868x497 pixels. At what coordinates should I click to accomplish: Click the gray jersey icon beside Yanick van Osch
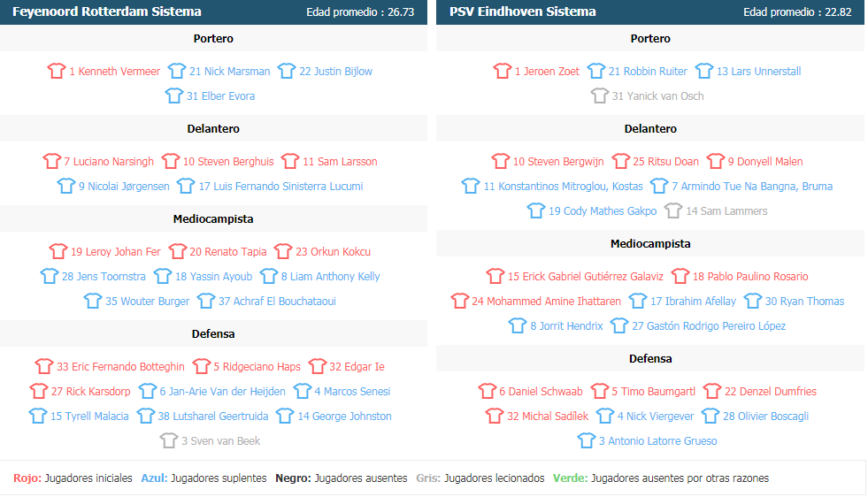click(599, 96)
